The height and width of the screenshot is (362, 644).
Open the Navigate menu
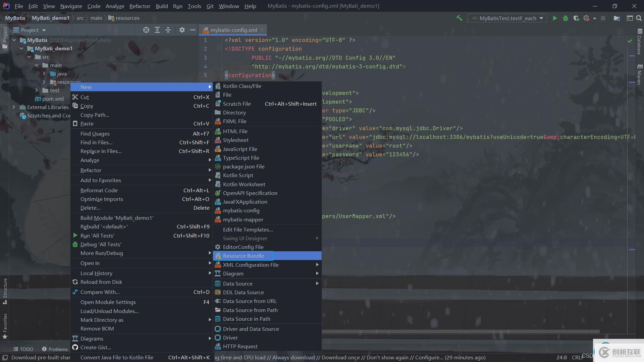point(71,6)
